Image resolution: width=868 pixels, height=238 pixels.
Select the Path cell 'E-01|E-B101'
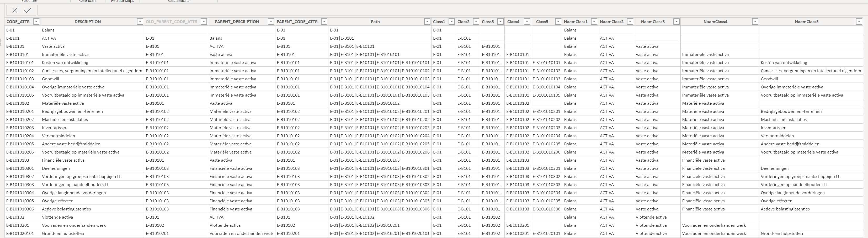(x=380, y=38)
